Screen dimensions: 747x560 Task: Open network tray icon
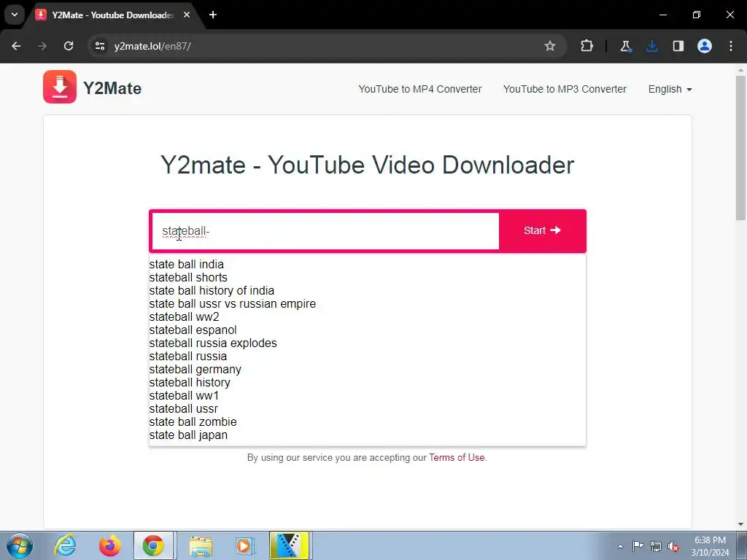(656, 546)
